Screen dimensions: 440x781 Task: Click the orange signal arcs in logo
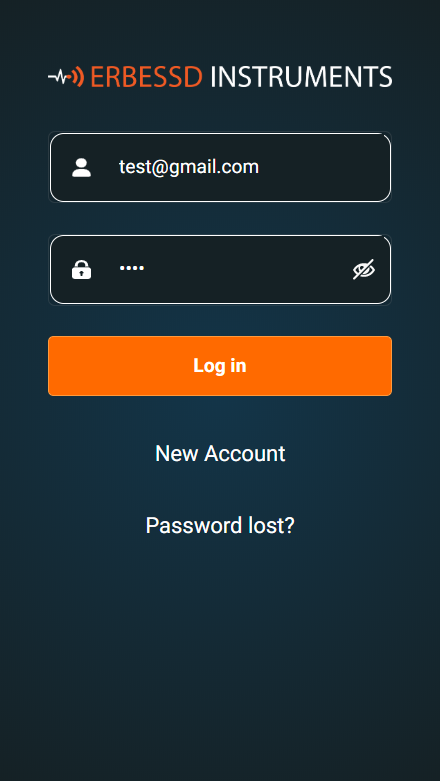78,77
